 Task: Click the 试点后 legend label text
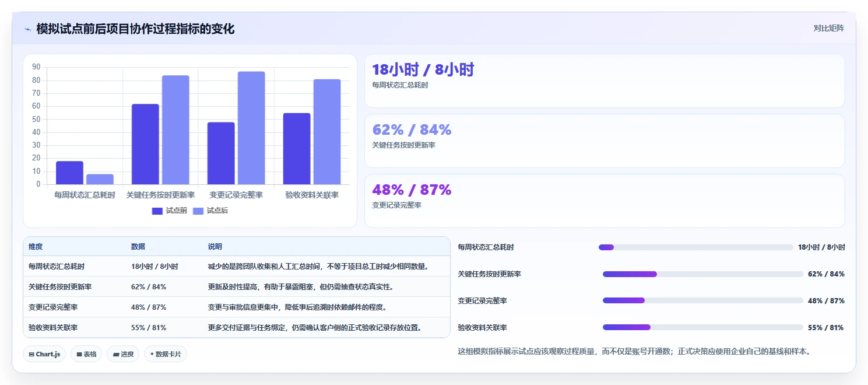(217, 211)
